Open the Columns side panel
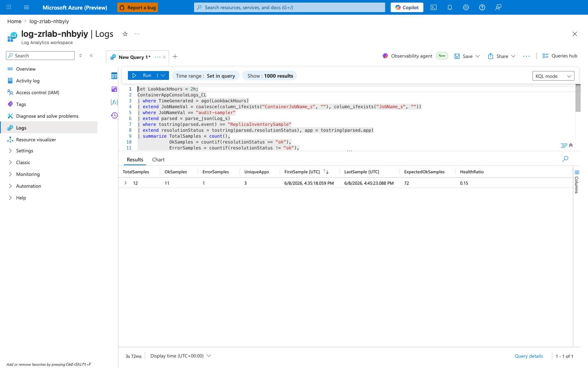The height and width of the screenshot is (368, 588). (577, 182)
